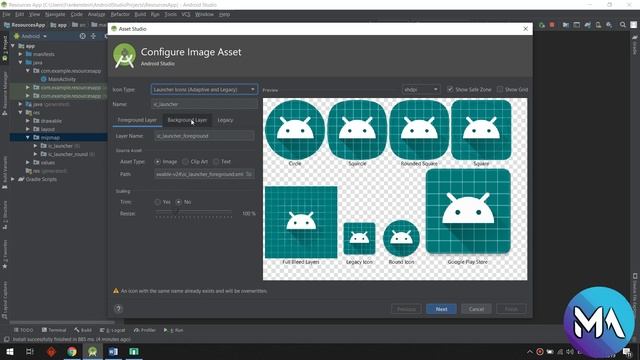Open the Profiler tool window
Image resolution: width=640 pixels, height=360 pixels.
coord(145,330)
